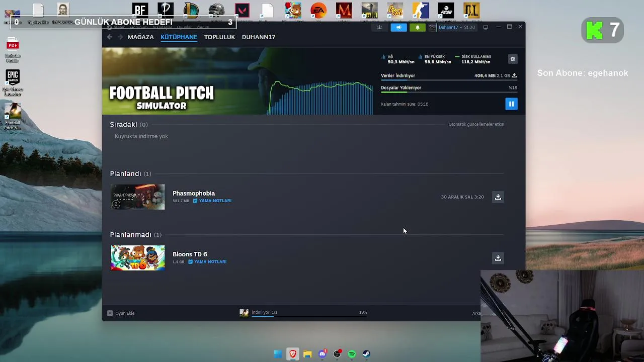Open download settings gear icon

pyautogui.click(x=513, y=59)
